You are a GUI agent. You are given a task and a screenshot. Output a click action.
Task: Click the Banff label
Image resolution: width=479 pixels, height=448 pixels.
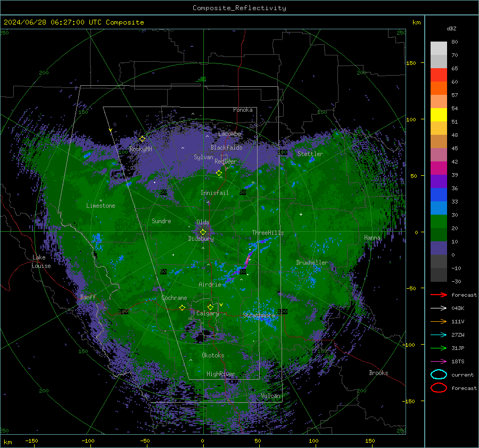[88, 297]
